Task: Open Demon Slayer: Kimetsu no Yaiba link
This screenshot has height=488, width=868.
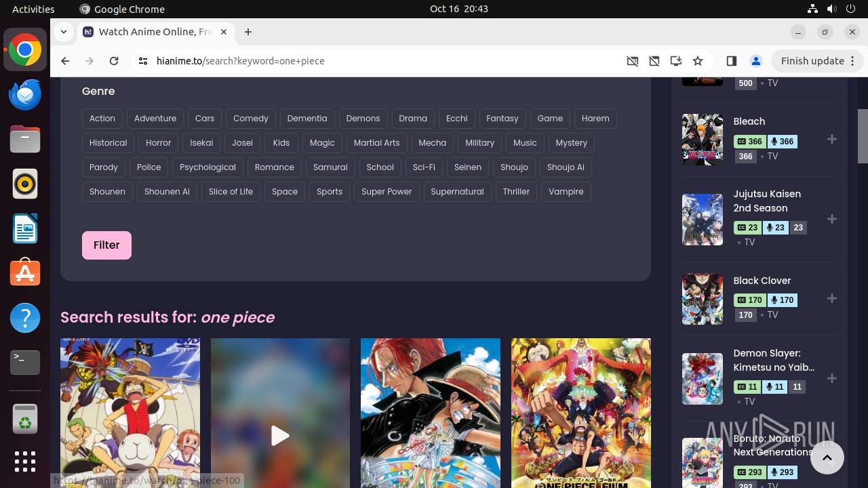Action: coord(774,360)
